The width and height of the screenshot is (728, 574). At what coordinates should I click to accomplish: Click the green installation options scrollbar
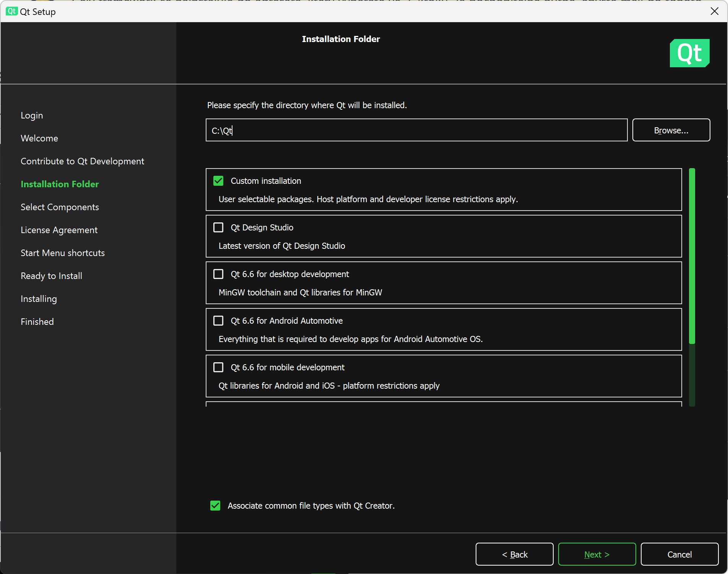692,256
